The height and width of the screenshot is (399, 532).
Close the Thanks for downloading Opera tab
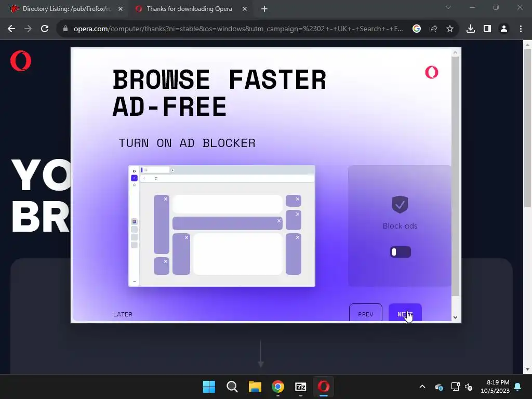coord(245,9)
